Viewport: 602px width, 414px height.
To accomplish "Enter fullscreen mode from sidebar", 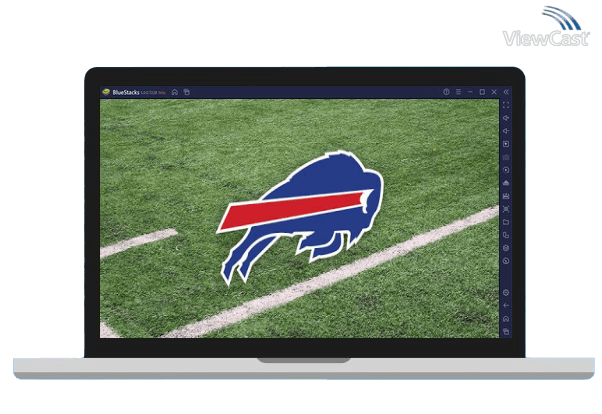I will pyautogui.click(x=506, y=105).
